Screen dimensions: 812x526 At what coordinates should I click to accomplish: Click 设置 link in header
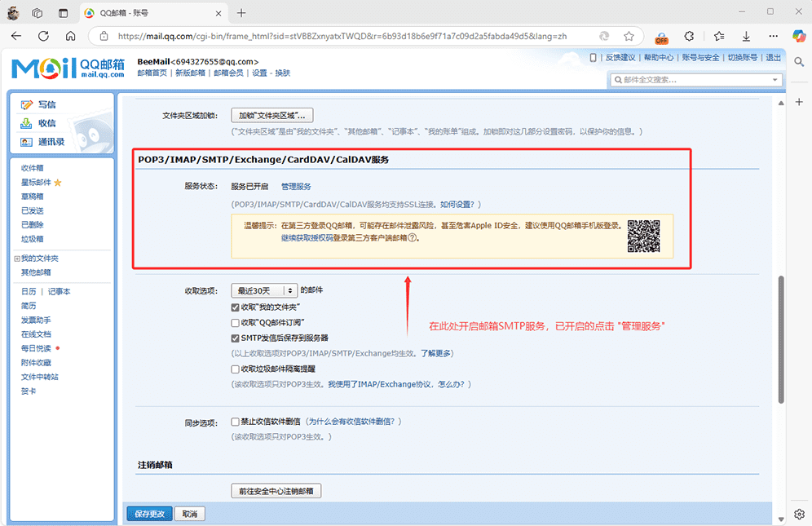tap(259, 73)
